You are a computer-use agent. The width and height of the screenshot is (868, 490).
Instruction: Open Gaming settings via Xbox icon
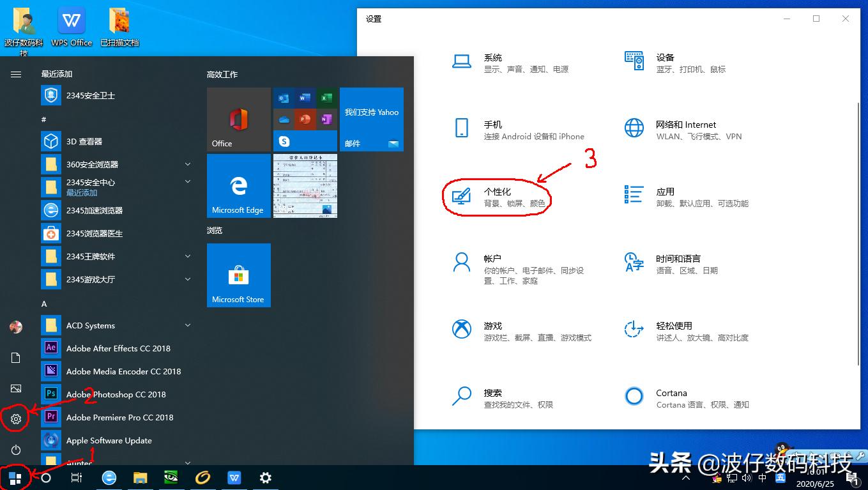(462, 330)
